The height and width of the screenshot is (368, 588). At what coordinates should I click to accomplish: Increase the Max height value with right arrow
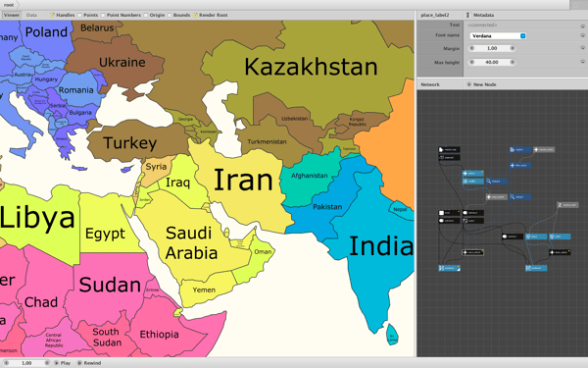[513, 62]
